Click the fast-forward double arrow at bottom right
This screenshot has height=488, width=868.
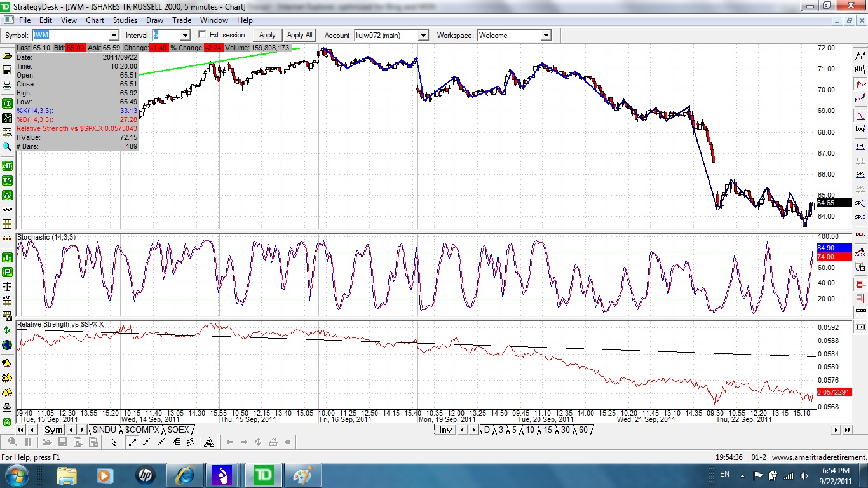[848, 430]
